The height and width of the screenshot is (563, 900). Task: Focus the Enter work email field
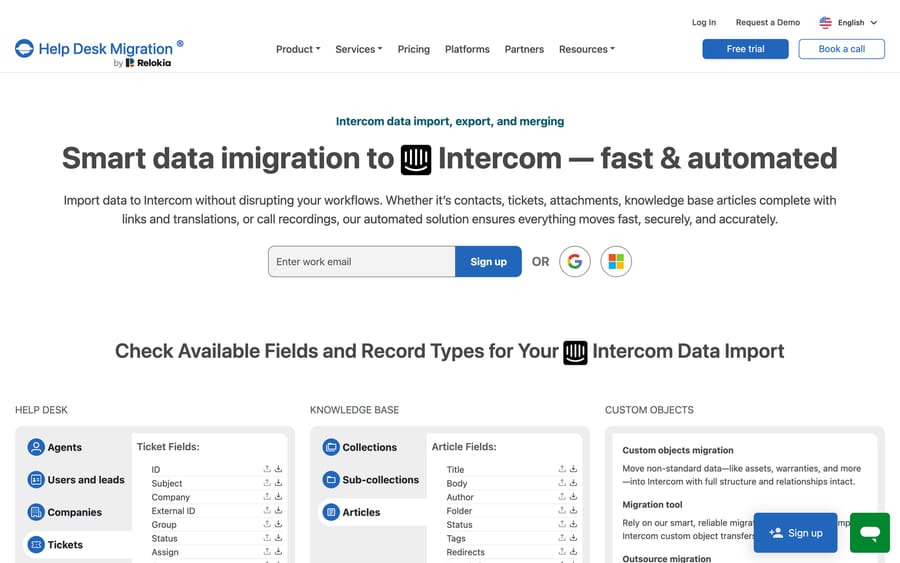pyautogui.click(x=362, y=262)
